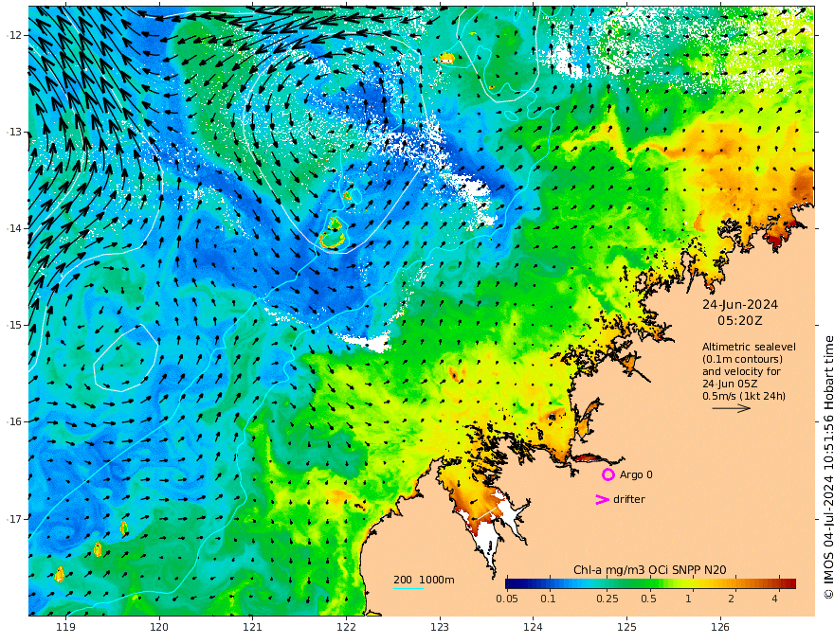Click longitude axis label 121
Screen dimensions: 834x644
(253, 627)
